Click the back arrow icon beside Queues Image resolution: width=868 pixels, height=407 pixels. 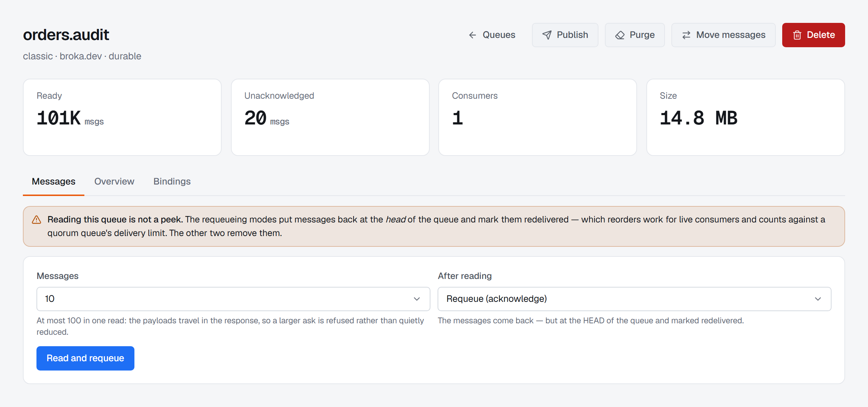(472, 35)
